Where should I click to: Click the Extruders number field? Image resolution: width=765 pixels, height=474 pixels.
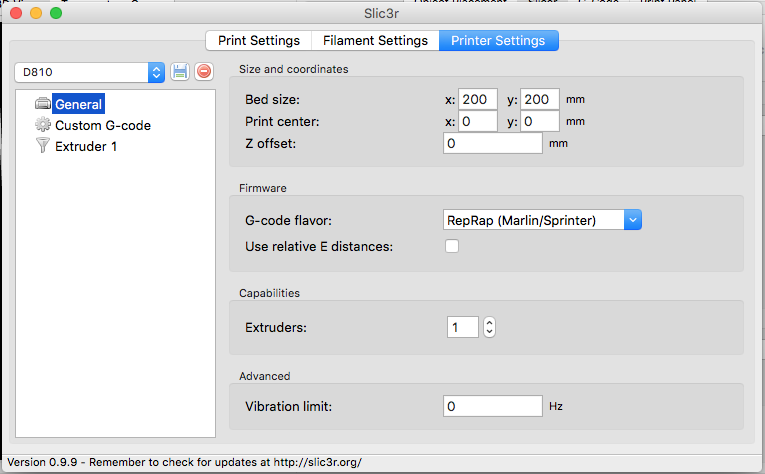click(x=463, y=327)
